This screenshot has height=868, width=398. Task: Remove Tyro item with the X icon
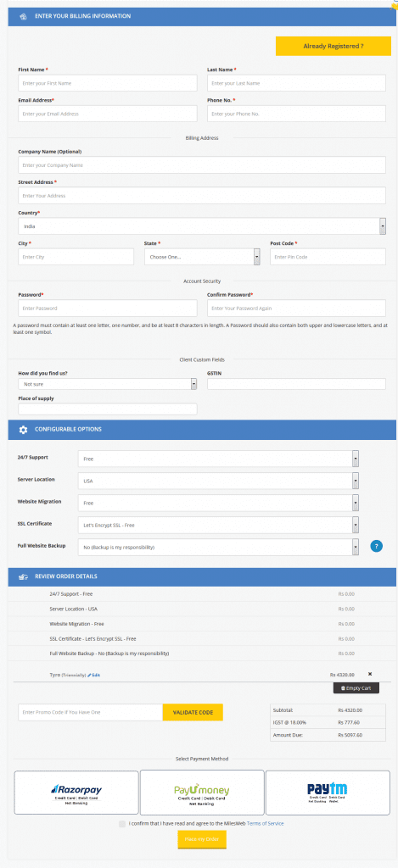click(370, 674)
